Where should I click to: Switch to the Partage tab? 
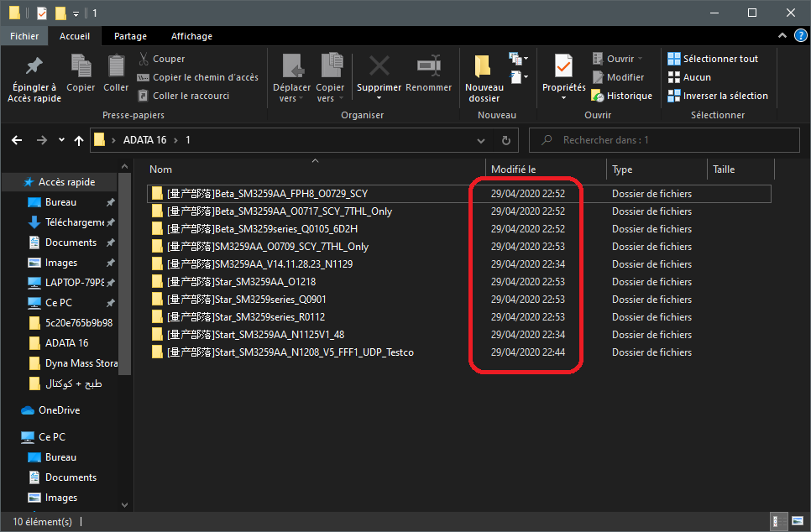[130, 36]
